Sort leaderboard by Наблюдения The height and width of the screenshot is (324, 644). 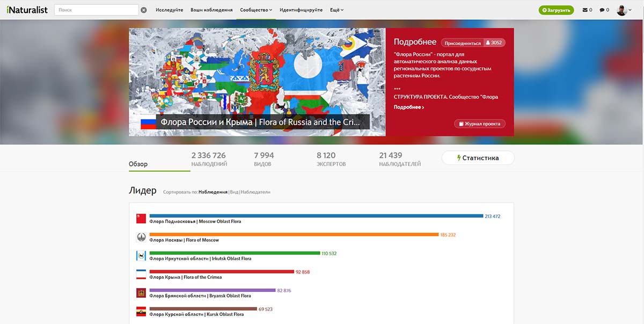213,192
